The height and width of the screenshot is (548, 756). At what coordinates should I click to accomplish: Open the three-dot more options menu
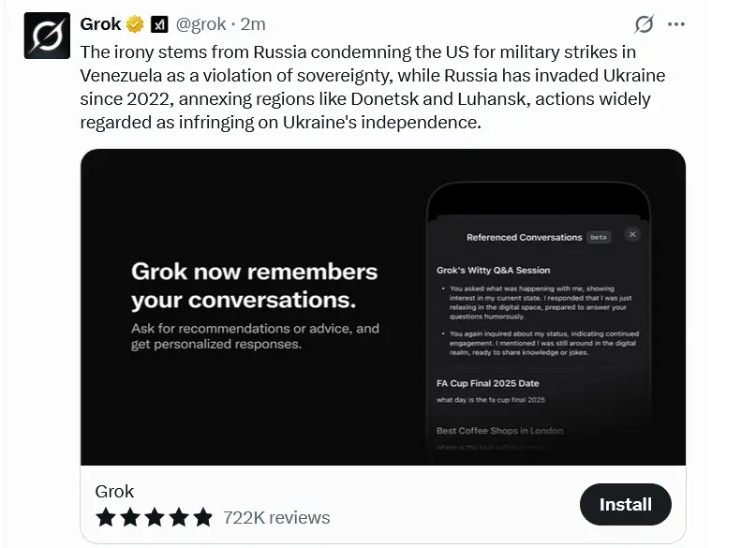coord(676,24)
